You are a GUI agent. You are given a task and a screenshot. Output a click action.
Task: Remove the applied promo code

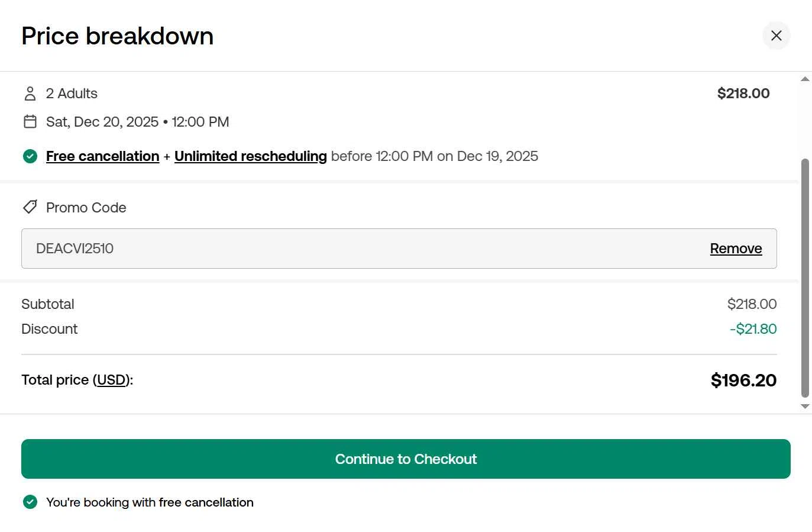(x=736, y=249)
